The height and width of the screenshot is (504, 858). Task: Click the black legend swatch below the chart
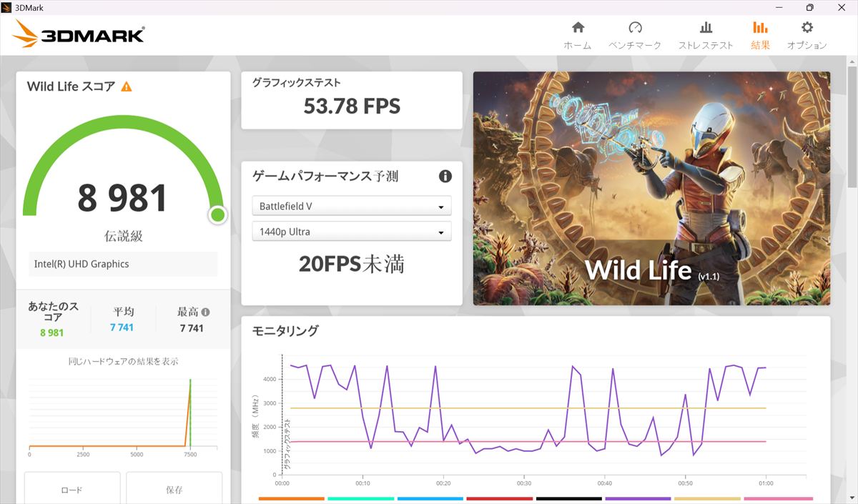[x=569, y=498]
